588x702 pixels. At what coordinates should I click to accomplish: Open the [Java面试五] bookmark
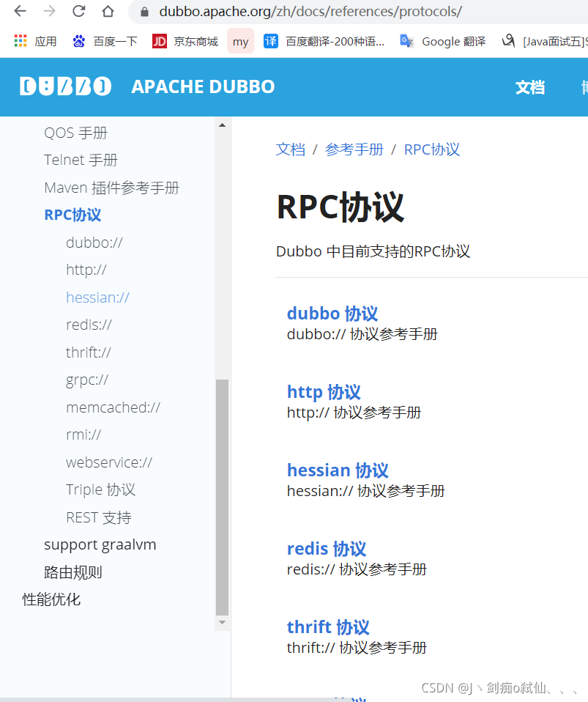point(545,41)
